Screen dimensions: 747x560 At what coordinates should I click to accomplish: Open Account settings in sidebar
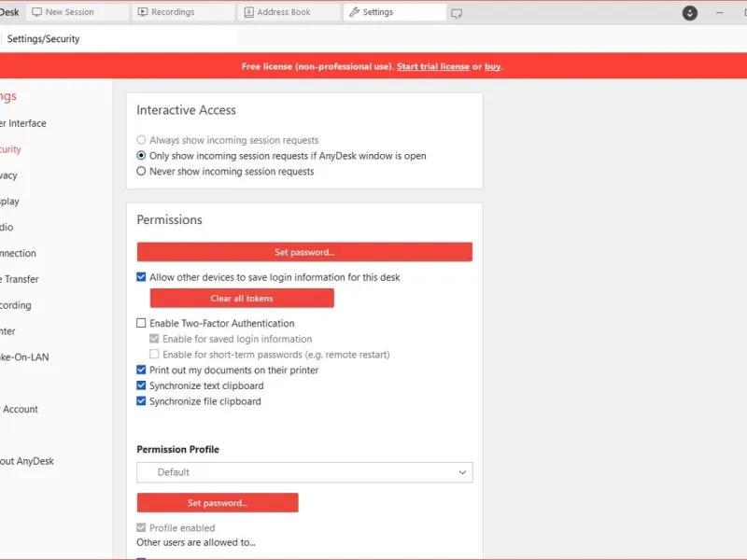(19, 409)
